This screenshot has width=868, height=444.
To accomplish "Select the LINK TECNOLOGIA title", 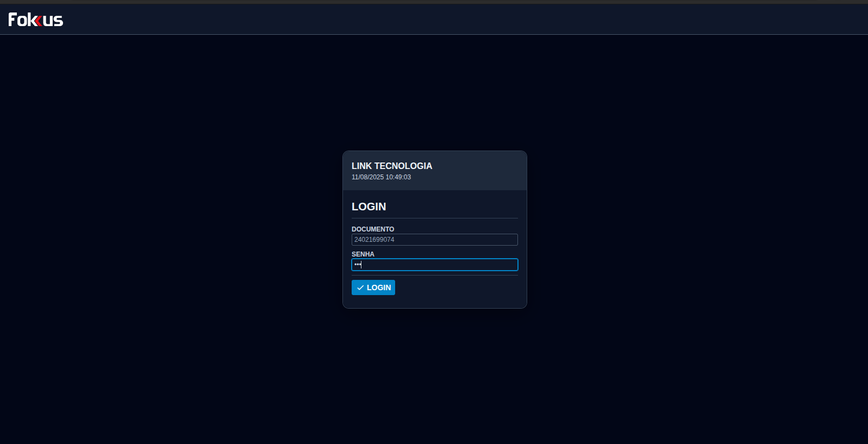I will point(391,166).
